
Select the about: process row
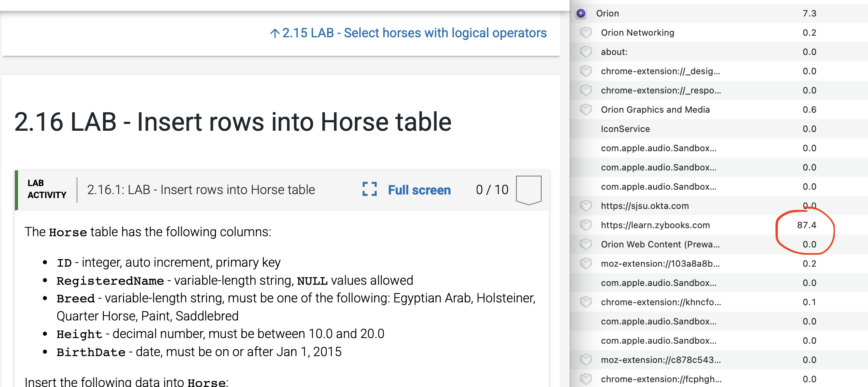point(719,52)
